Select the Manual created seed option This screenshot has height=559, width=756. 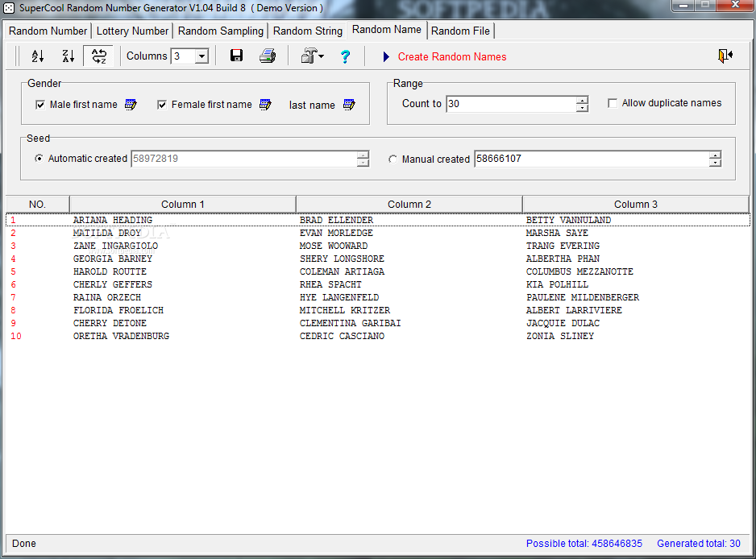tap(393, 159)
